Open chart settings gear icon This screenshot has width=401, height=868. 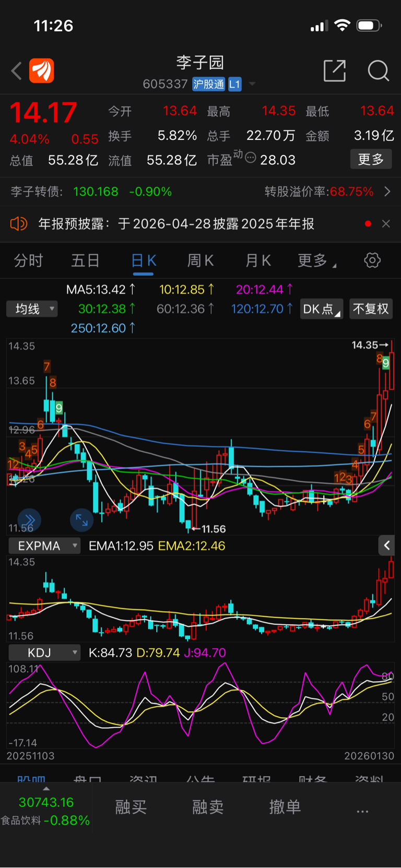372,260
